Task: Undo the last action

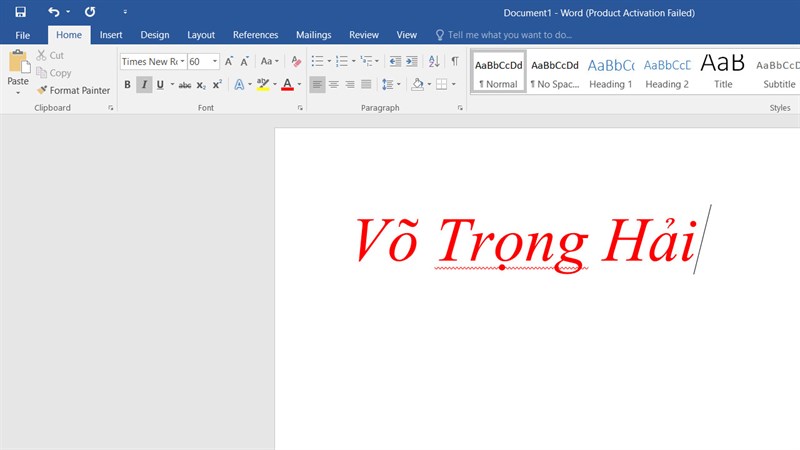Action: pos(54,12)
